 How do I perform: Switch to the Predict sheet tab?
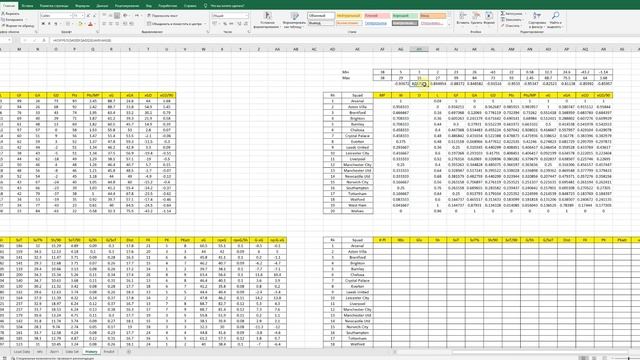(109, 351)
